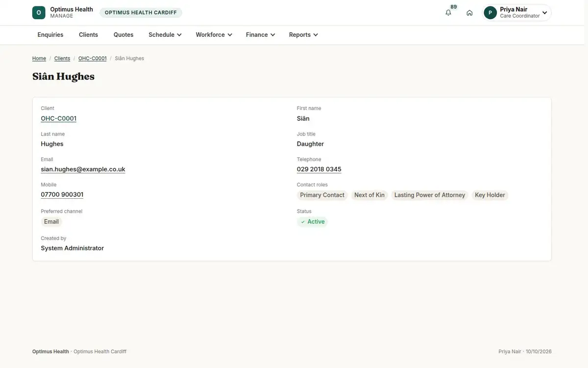The height and width of the screenshot is (368, 588).
Task: Click the first name value Siân
Action: 303,118
